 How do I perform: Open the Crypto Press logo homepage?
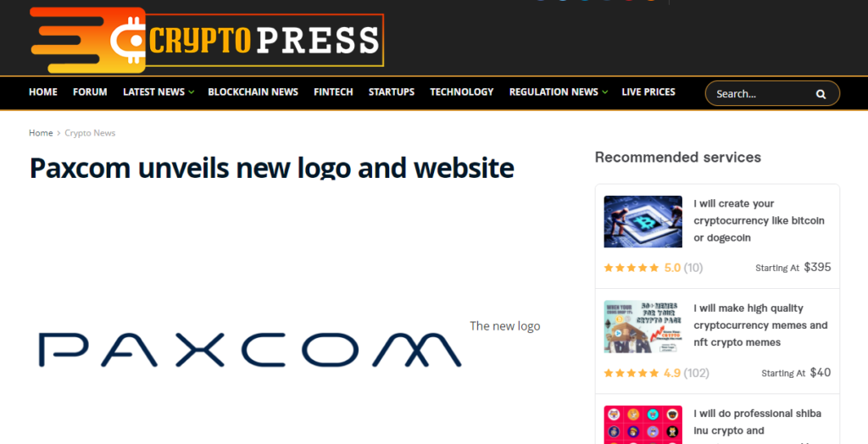[x=207, y=40]
